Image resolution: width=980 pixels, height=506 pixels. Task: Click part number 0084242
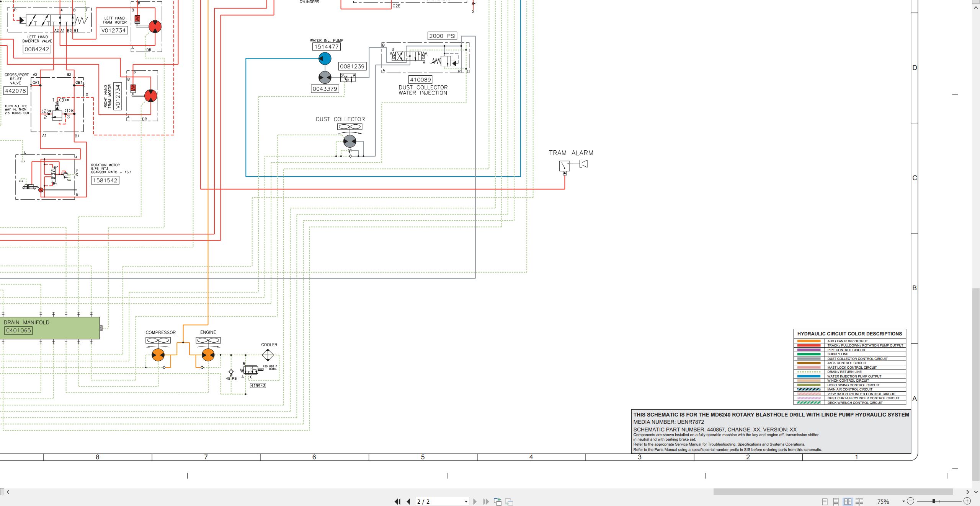[37, 49]
